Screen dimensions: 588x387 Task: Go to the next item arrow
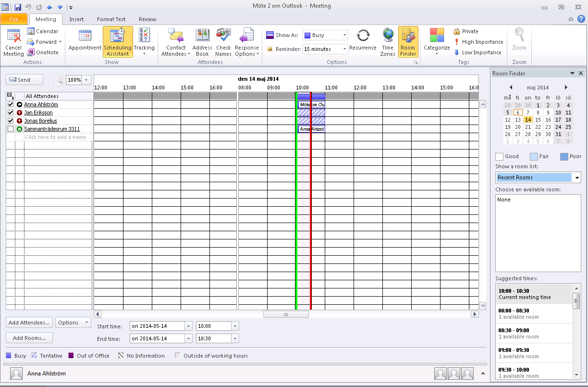click(60, 7)
